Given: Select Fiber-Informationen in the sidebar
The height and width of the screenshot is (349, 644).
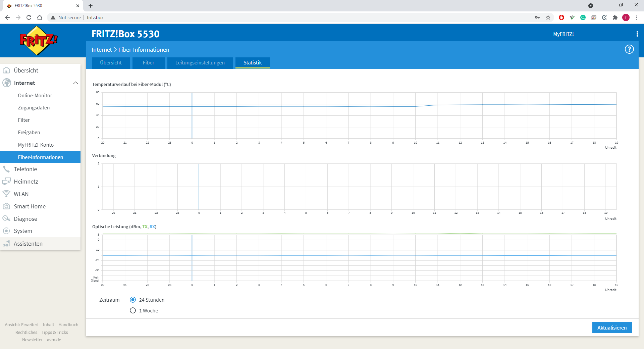Looking at the screenshot, I should [x=40, y=157].
